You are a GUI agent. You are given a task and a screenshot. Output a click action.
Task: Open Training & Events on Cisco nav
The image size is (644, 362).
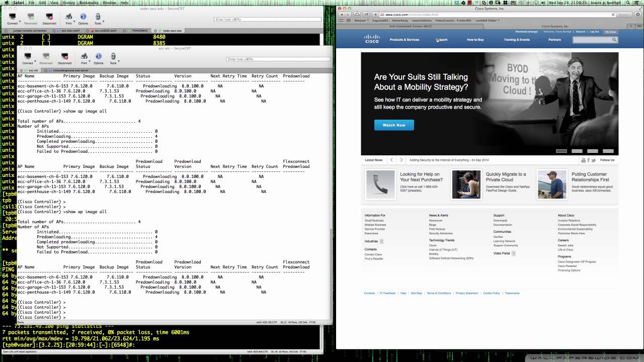(517, 40)
